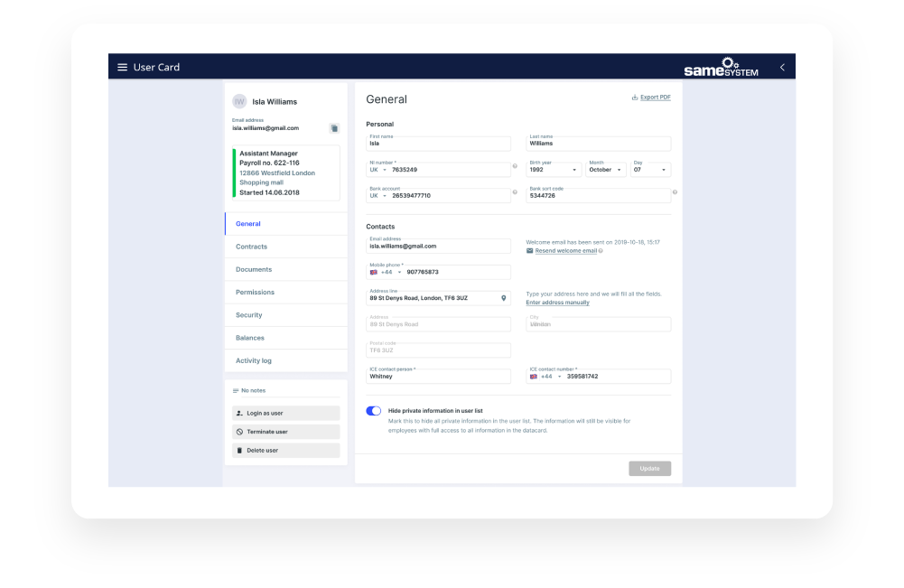Copy Isla's email address using the copy icon

(x=333, y=127)
